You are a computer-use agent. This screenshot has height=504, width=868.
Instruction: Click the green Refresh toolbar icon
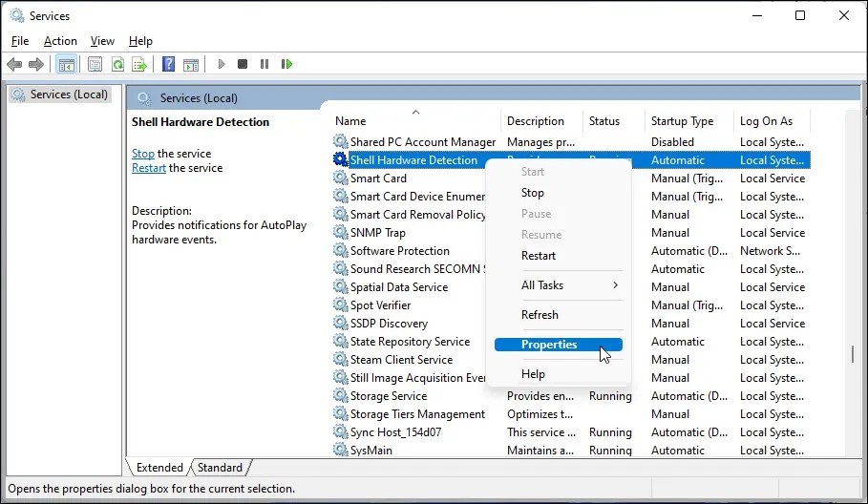pos(117,65)
